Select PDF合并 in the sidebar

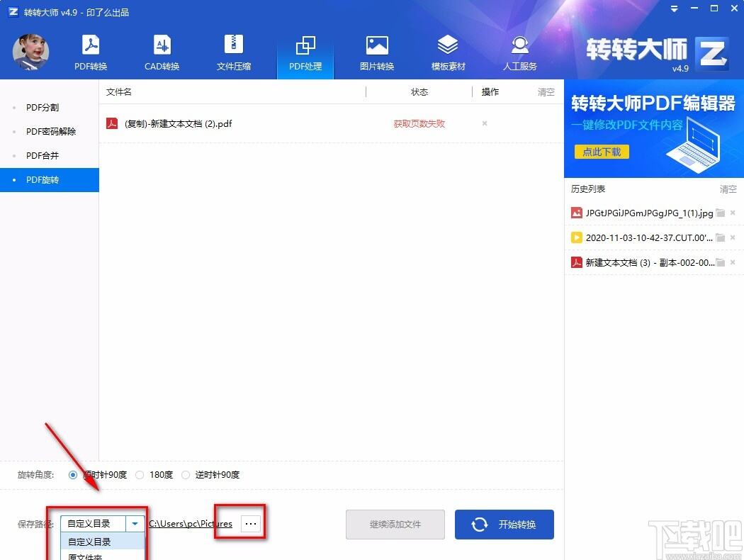[43, 156]
